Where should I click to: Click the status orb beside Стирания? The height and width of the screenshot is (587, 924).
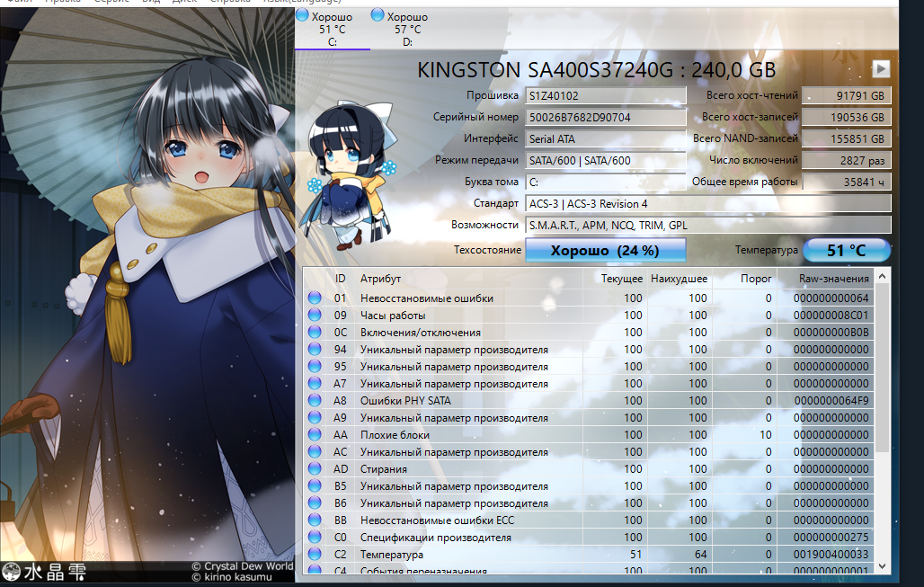click(x=315, y=468)
